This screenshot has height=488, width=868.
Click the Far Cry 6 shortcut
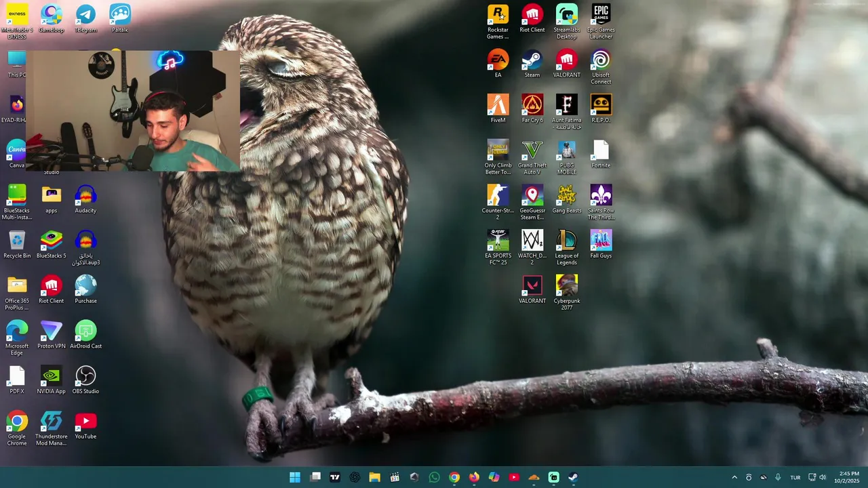pos(532,109)
